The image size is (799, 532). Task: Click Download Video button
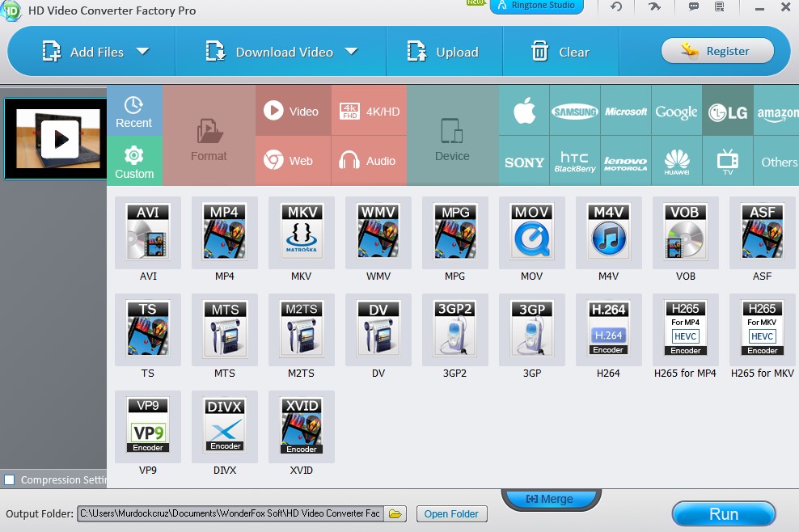click(269, 52)
